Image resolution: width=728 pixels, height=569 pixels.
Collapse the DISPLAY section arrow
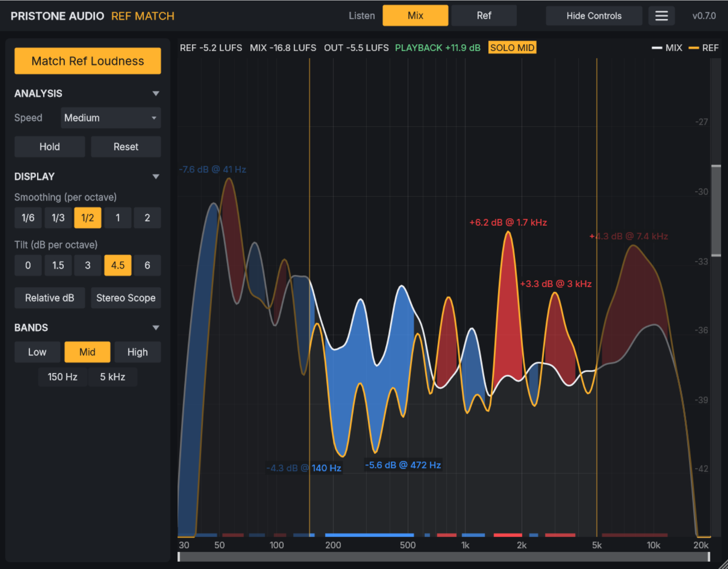(x=156, y=177)
